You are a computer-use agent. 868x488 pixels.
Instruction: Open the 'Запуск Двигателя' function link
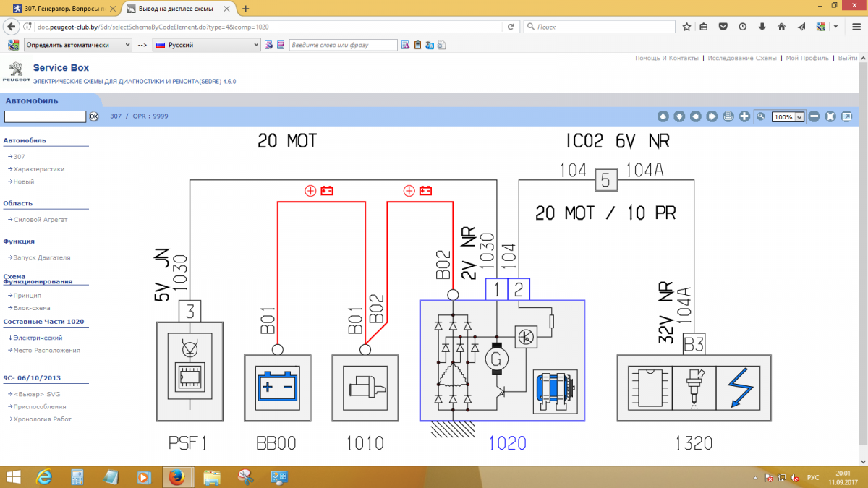point(39,257)
